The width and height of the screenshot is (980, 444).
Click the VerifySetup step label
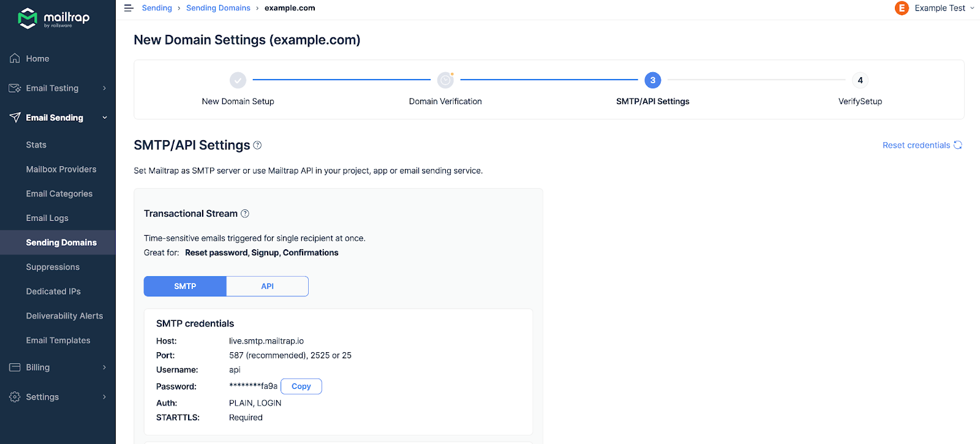860,102
